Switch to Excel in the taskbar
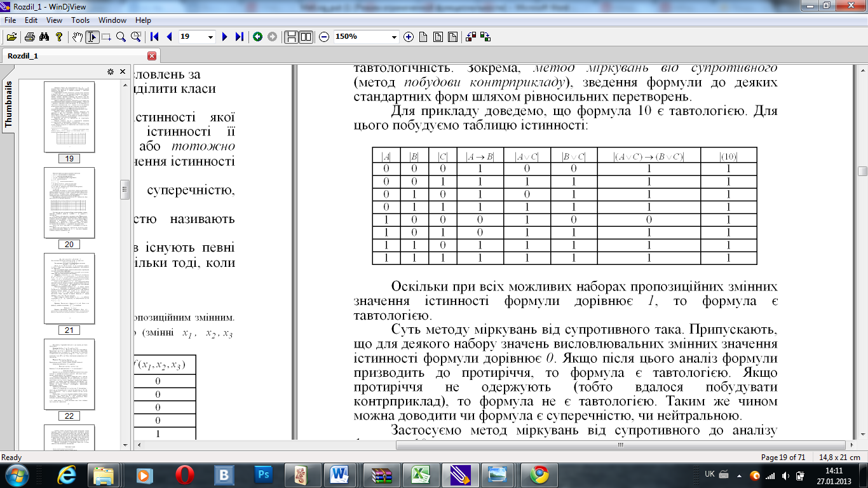 tap(421, 475)
